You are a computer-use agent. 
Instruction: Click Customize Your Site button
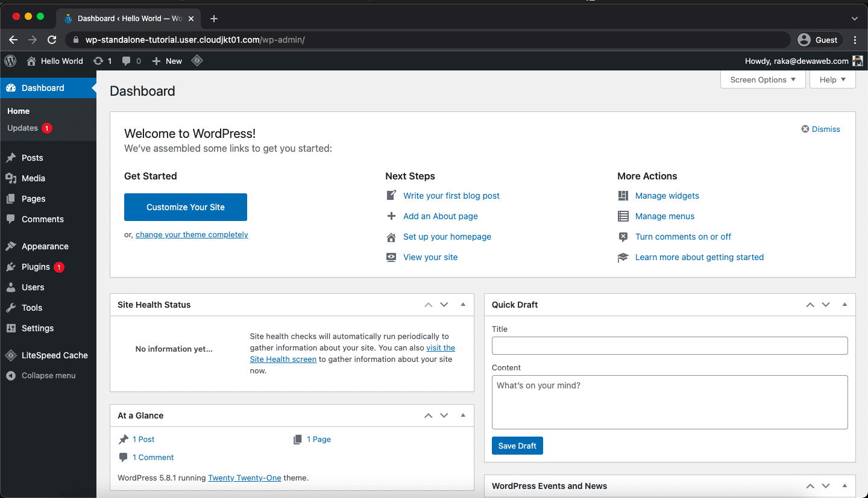tap(186, 207)
